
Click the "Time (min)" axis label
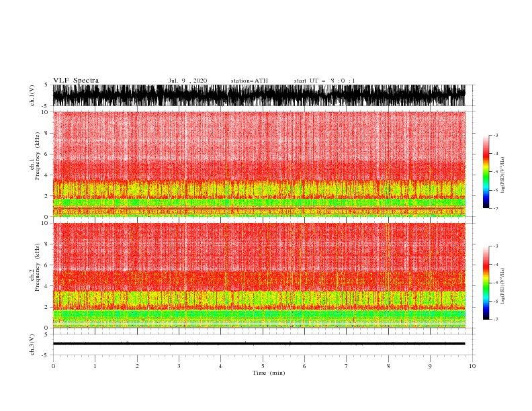click(x=269, y=373)
